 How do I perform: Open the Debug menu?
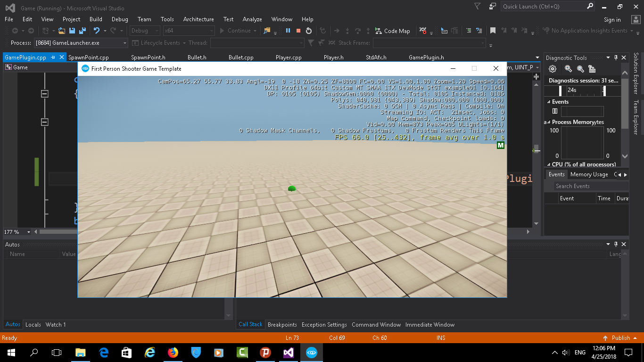[120, 19]
